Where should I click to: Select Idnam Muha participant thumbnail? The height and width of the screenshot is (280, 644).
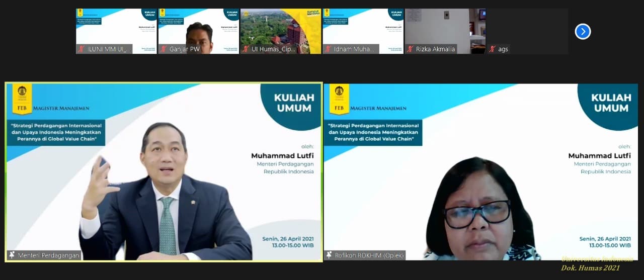[x=363, y=31]
